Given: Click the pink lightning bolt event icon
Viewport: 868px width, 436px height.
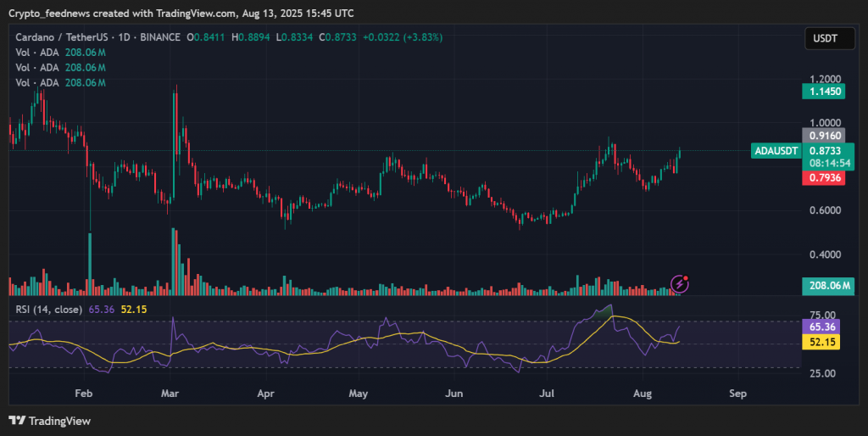Looking at the screenshot, I should click(x=680, y=283).
